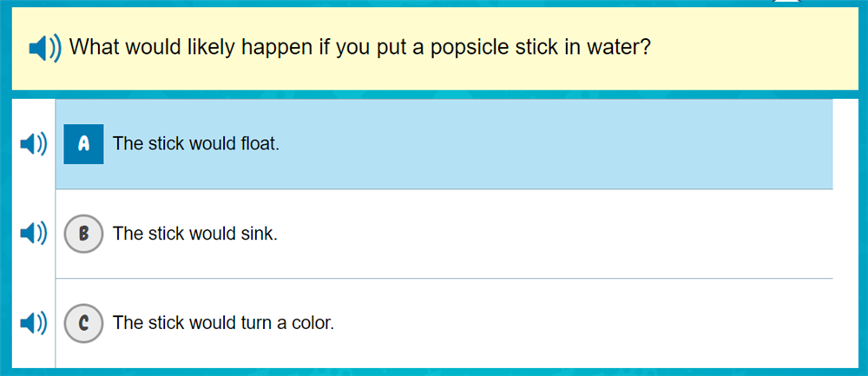The image size is (868, 376).
Task: Play audio for answer A
Action: point(34,144)
